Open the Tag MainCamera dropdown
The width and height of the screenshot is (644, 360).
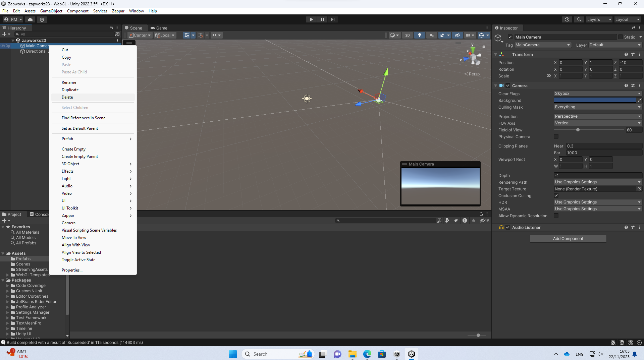coord(542,45)
